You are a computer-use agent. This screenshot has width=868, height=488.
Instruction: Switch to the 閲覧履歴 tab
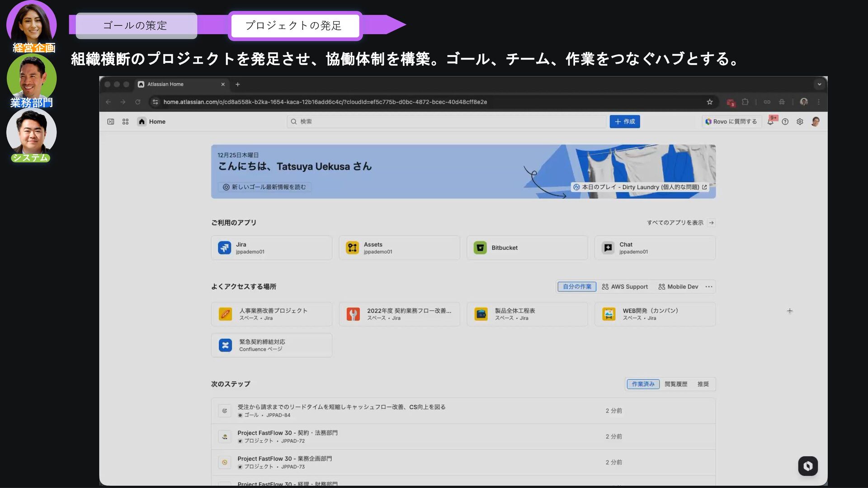(676, 384)
